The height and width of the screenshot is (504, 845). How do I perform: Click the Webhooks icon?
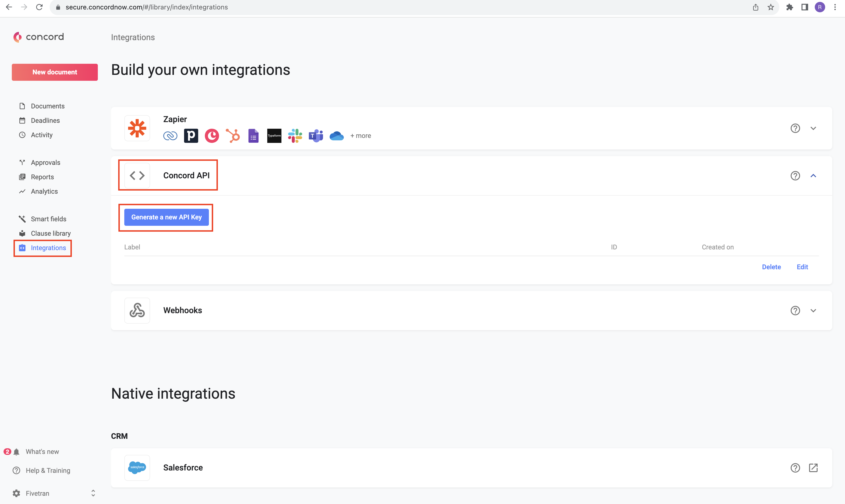click(x=137, y=310)
